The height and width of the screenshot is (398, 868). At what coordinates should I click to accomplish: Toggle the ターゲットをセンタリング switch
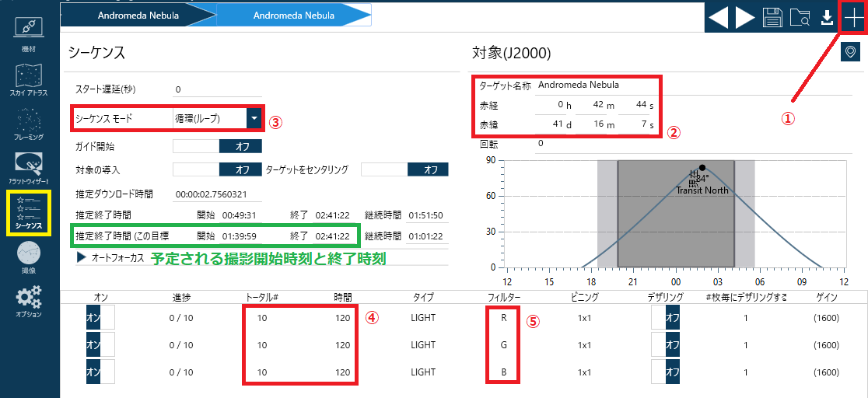404,169
